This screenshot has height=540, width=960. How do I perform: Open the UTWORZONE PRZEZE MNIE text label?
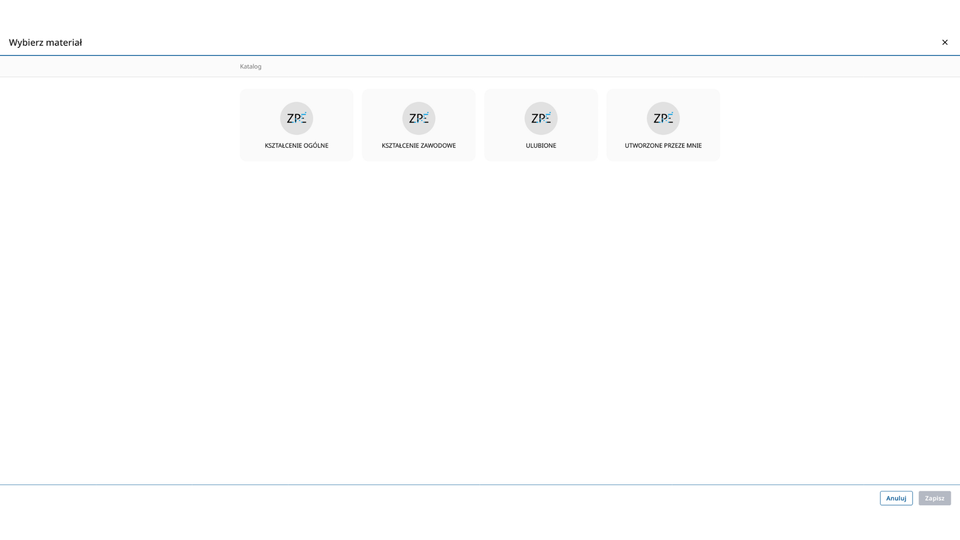(x=663, y=146)
